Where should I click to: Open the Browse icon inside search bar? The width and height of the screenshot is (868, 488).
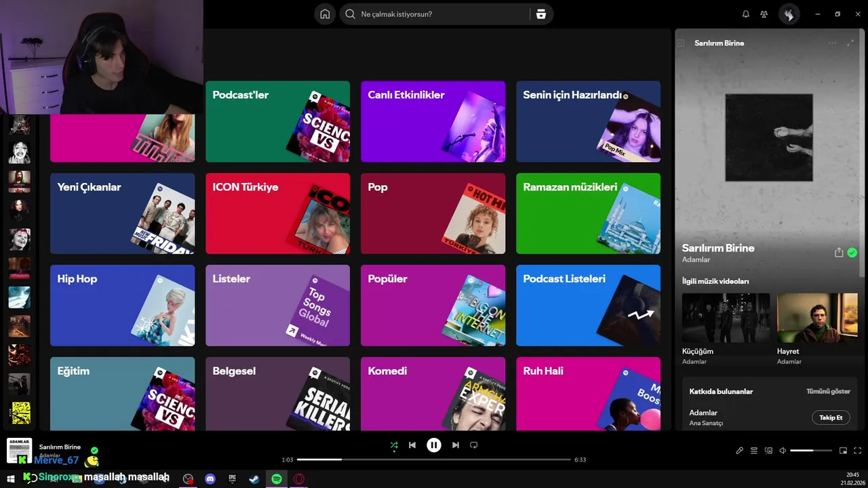pos(540,14)
